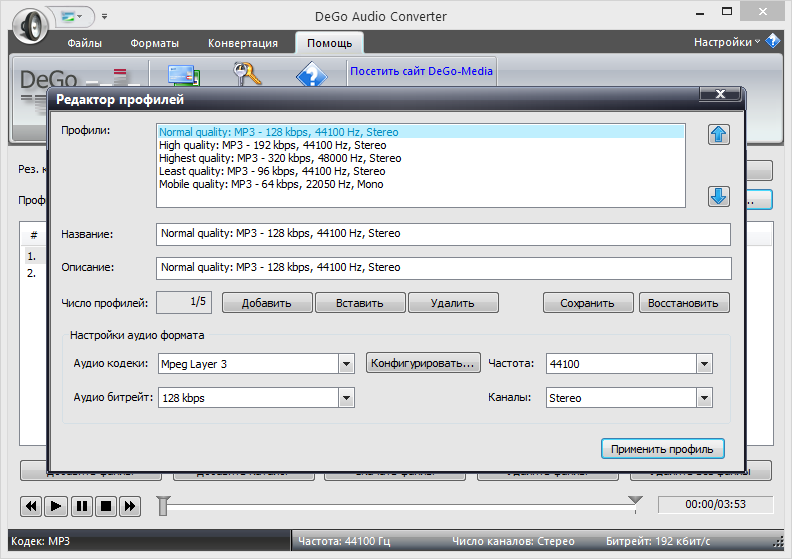Click the Вставить button

pyautogui.click(x=360, y=303)
